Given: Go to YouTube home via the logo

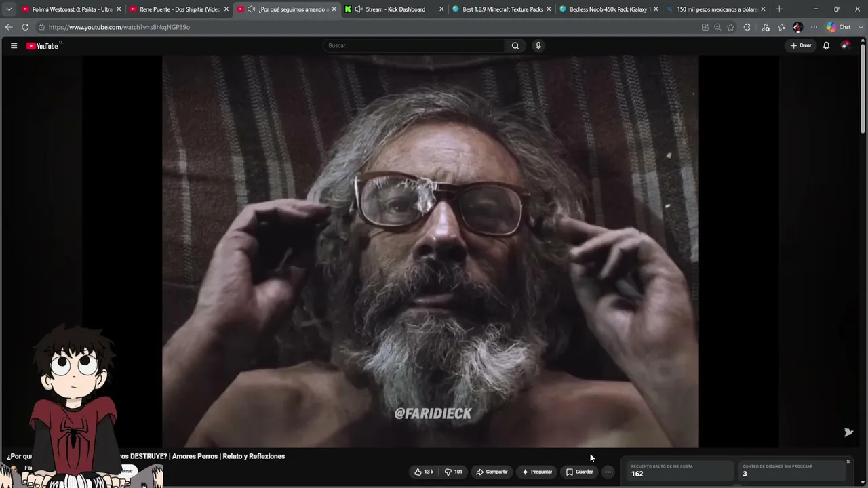Looking at the screenshot, I should click(x=42, y=46).
